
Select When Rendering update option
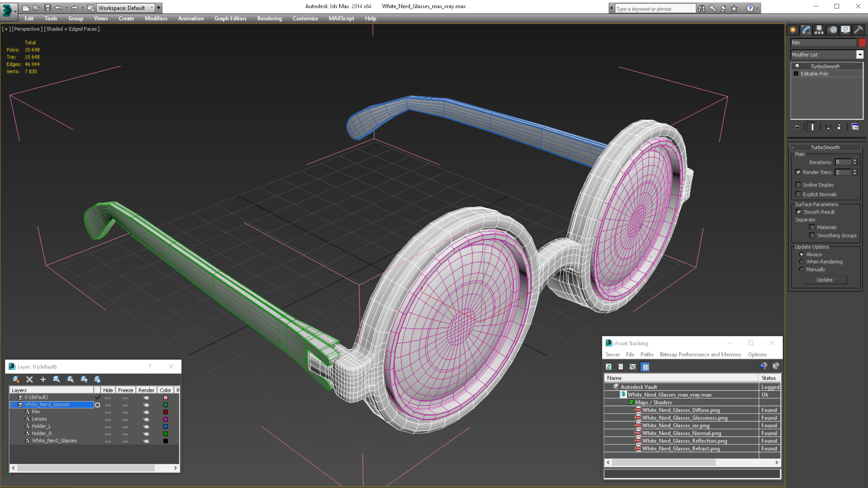(x=801, y=261)
